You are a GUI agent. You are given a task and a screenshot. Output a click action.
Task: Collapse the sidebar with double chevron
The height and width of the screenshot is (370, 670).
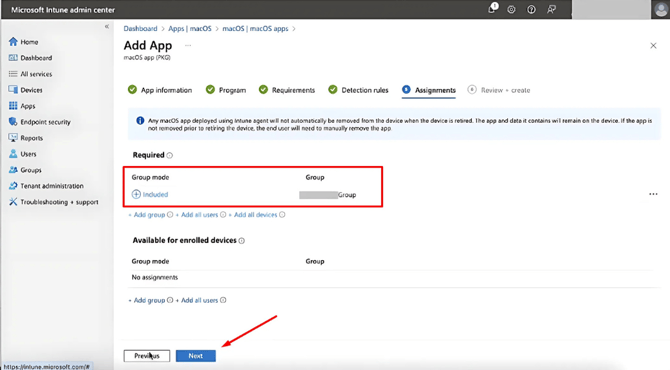click(107, 26)
